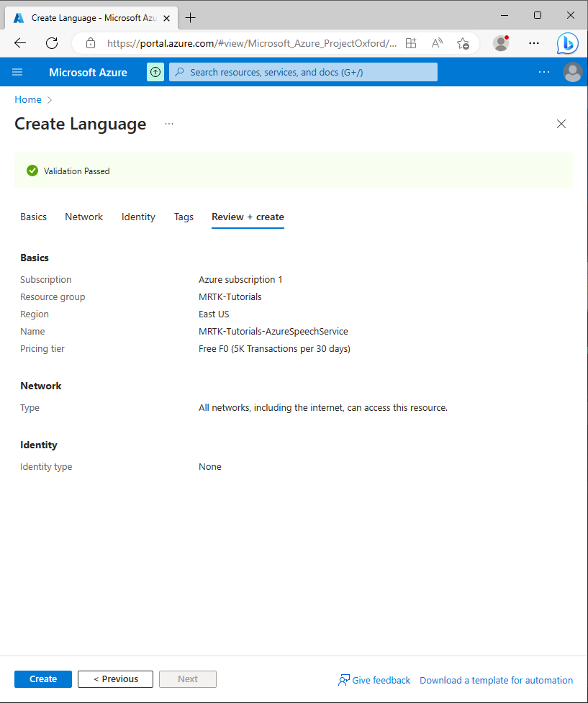
Task: Select the Identity tab
Action: (138, 217)
